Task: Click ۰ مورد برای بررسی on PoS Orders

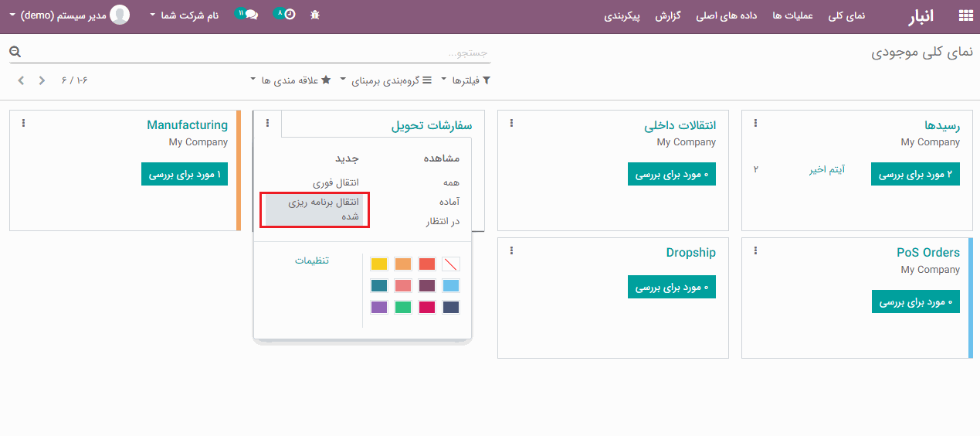Action: click(x=915, y=301)
